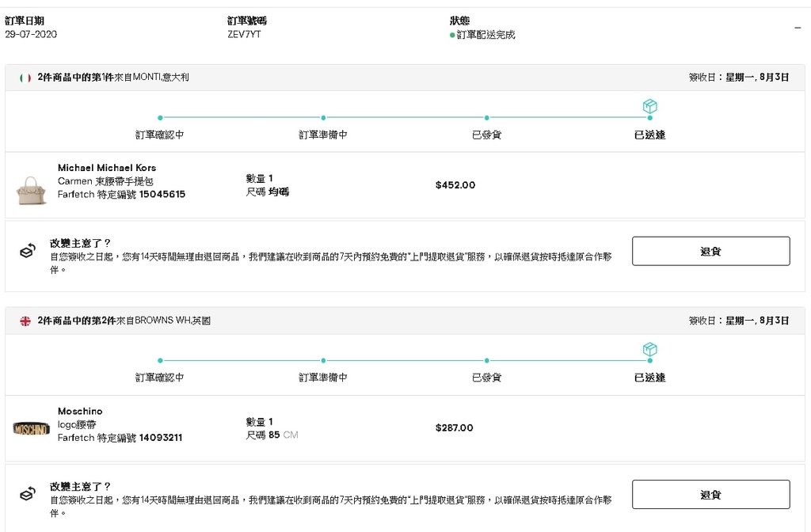Select the 已發貨 step in the BROWNS WH tracker
811x532 pixels.
tap(487, 378)
